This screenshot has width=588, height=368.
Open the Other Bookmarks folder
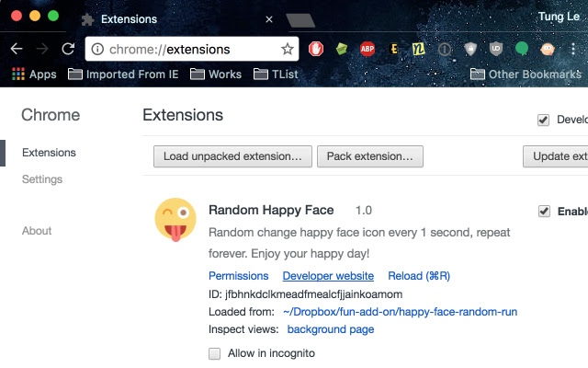[526, 75]
